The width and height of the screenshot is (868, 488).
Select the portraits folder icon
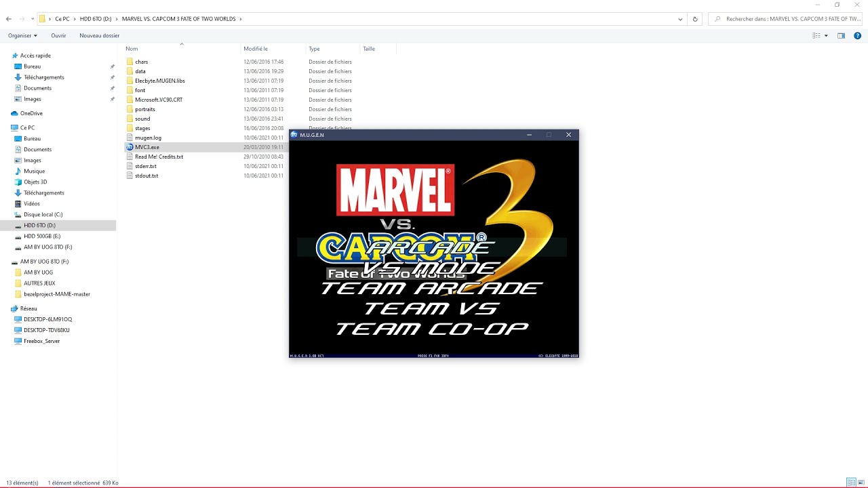point(130,109)
